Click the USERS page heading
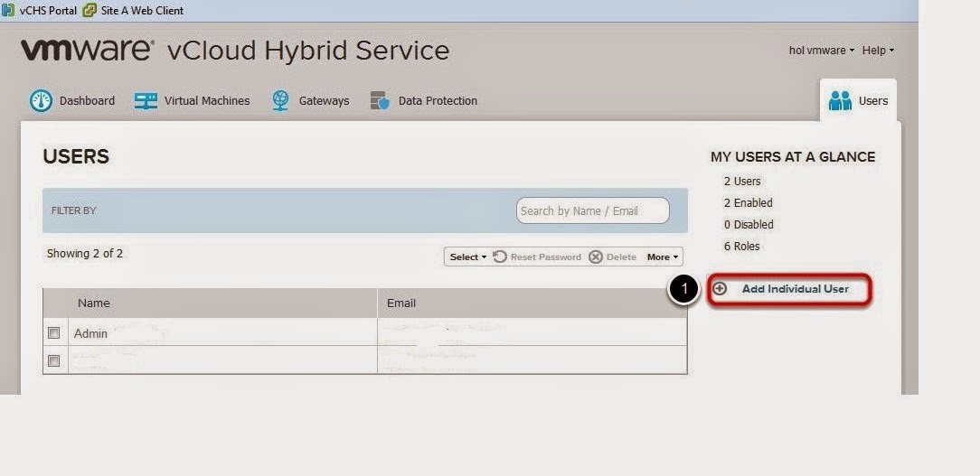980x476 pixels. pyautogui.click(x=76, y=157)
